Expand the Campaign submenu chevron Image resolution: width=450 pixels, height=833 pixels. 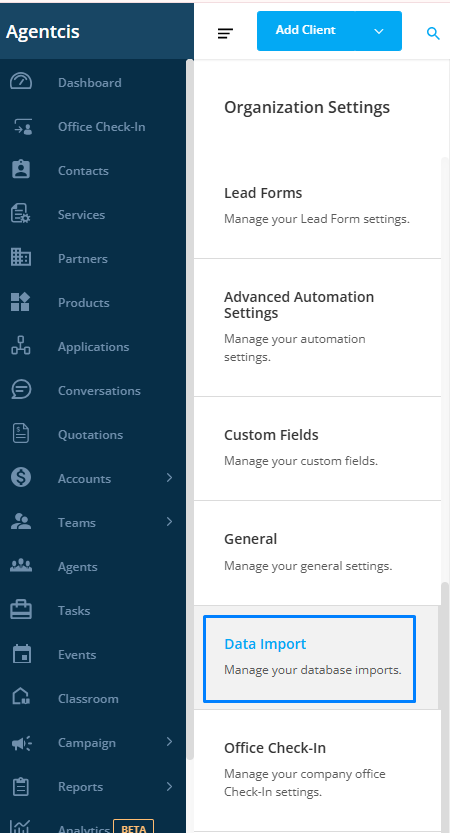169,742
